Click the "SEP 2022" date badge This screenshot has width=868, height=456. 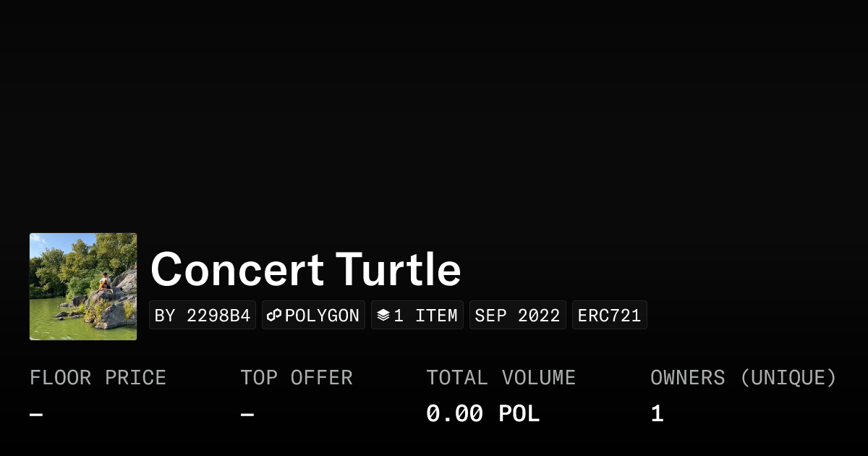click(517, 316)
